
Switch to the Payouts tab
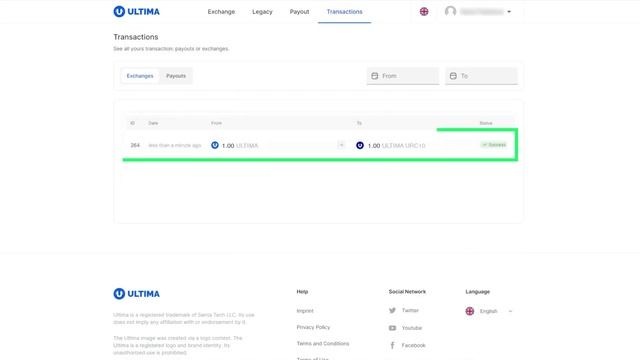(x=176, y=76)
